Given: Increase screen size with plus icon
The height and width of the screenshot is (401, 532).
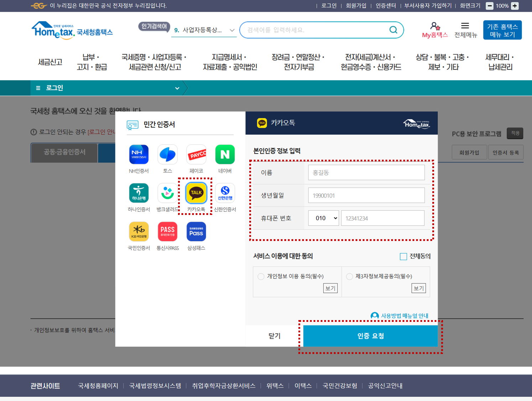Looking at the screenshot, I should pos(515,6).
